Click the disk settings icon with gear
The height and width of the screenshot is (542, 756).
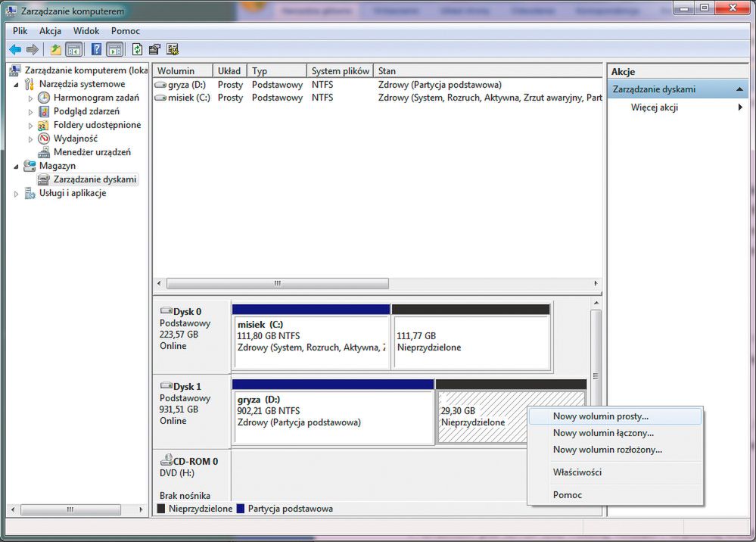(173, 49)
